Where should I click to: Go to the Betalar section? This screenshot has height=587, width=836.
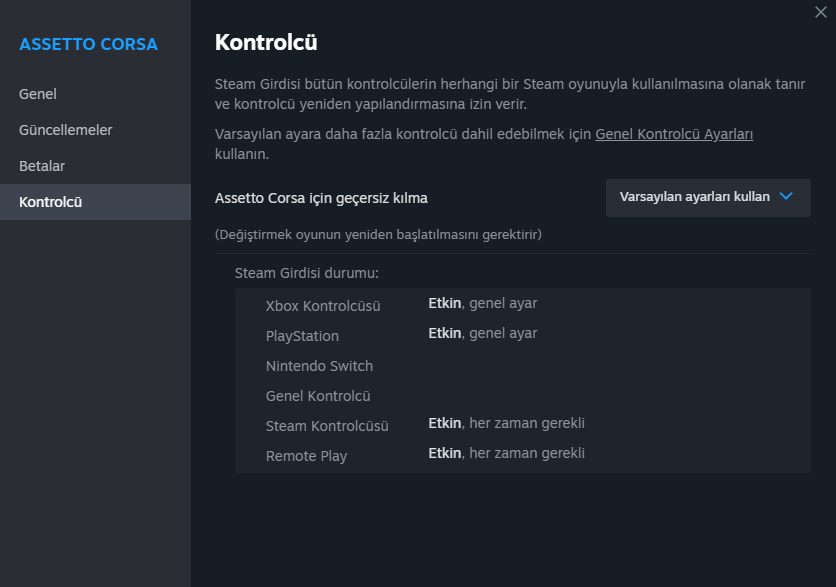point(42,166)
